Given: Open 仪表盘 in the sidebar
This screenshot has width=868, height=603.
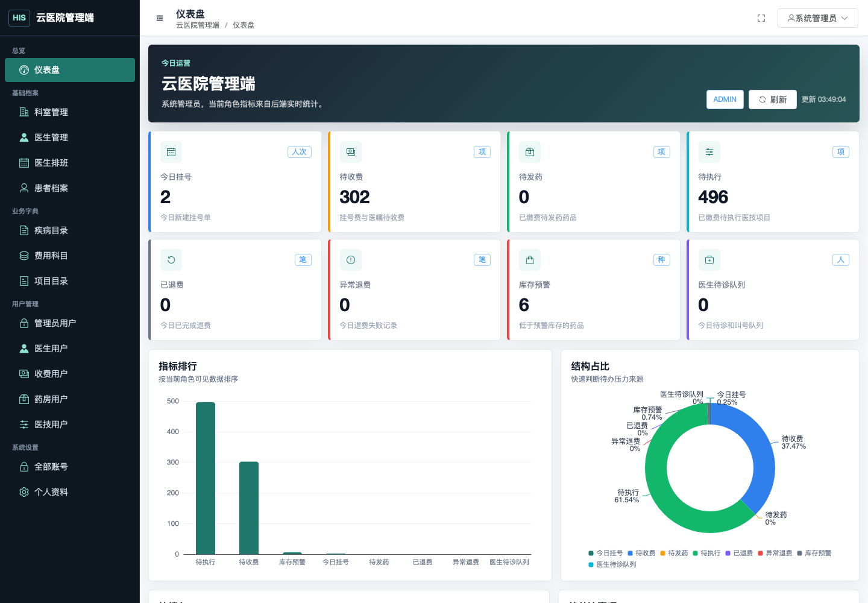Looking at the screenshot, I should (x=70, y=70).
